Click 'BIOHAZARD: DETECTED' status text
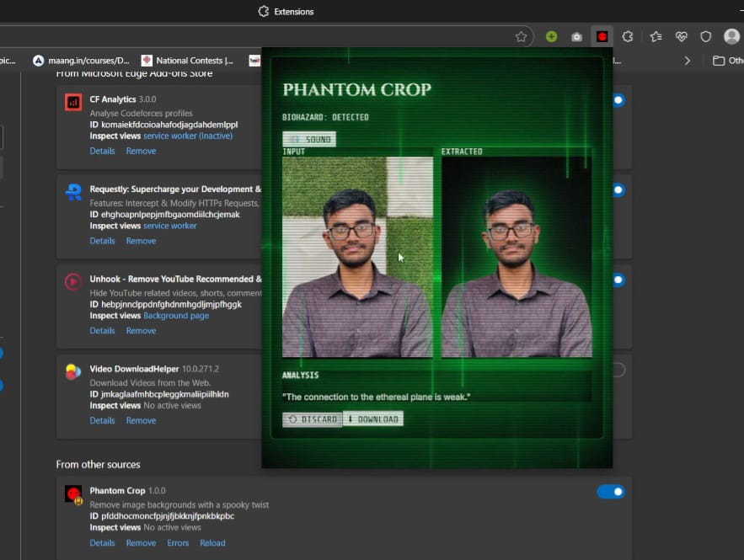This screenshot has width=744, height=560. pos(325,117)
